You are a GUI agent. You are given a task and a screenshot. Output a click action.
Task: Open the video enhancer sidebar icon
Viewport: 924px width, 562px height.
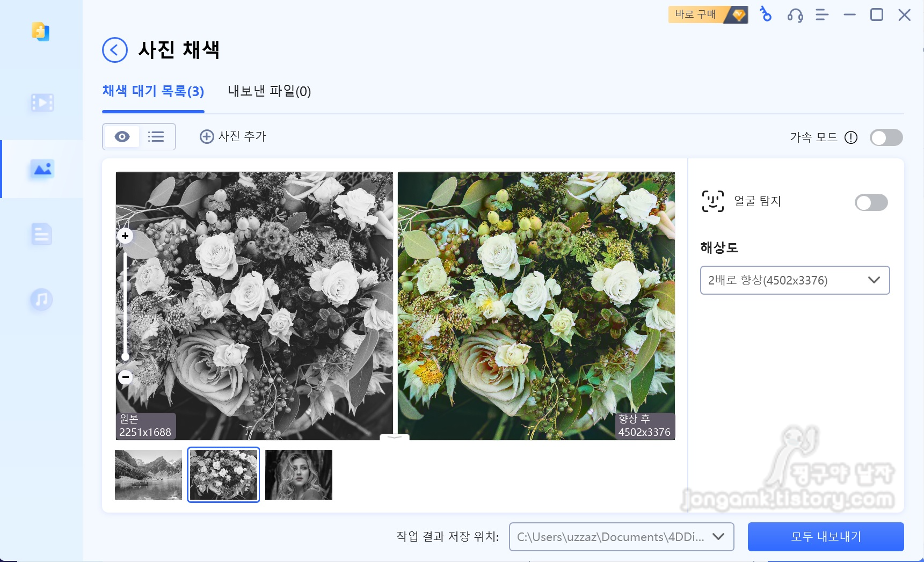point(42,103)
